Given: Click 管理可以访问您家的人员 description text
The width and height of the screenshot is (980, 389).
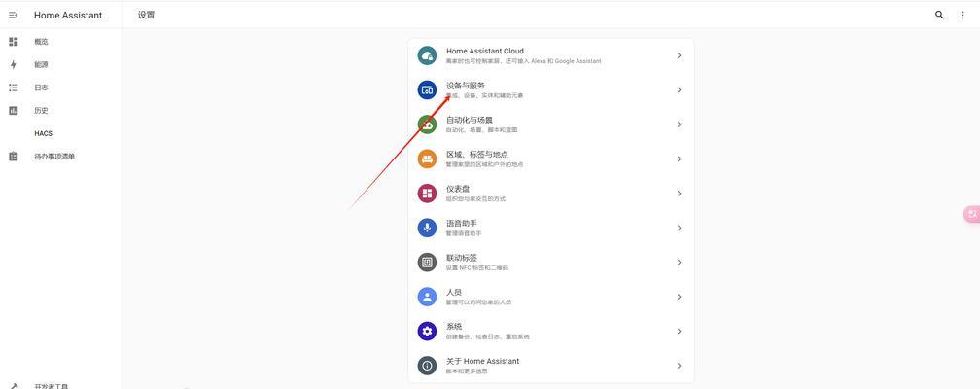Looking at the screenshot, I should pyautogui.click(x=478, y=302).
